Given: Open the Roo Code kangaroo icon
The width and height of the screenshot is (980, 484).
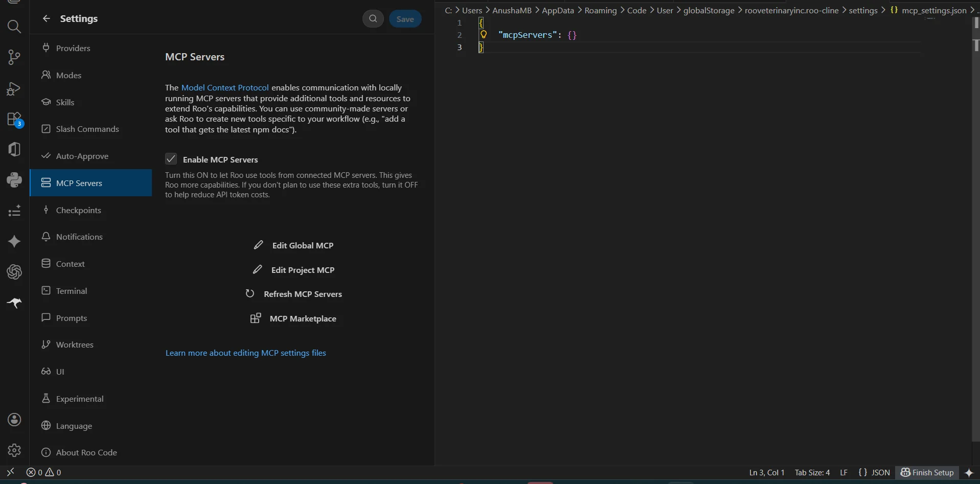Looking at the screenshot, I should [x=14, y=303].
